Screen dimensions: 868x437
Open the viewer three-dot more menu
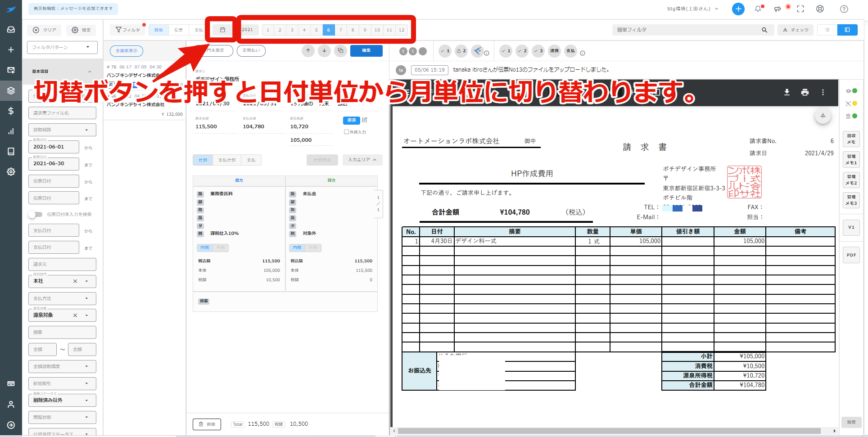823,92
